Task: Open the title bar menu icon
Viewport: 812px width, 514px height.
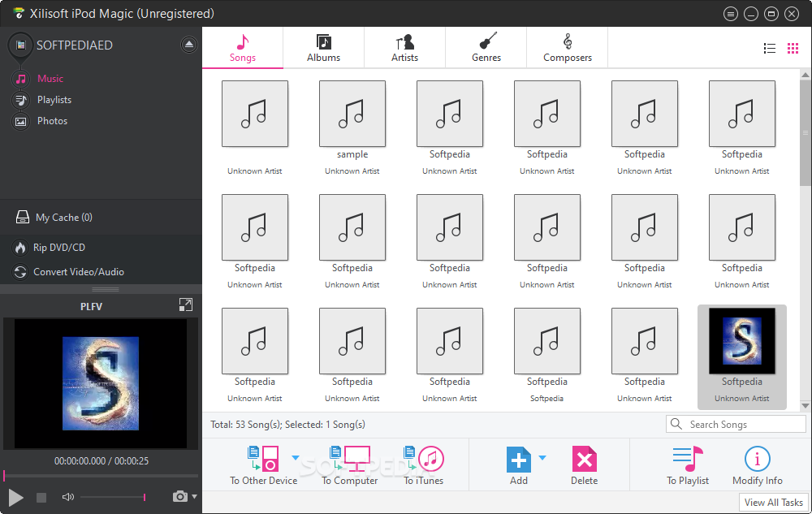Action: 730,14
